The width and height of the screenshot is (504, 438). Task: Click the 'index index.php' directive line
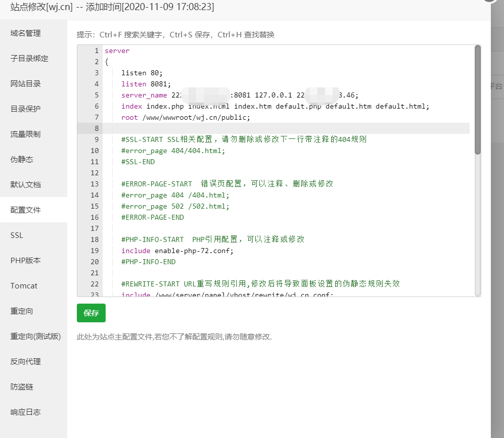coord(275,106)
